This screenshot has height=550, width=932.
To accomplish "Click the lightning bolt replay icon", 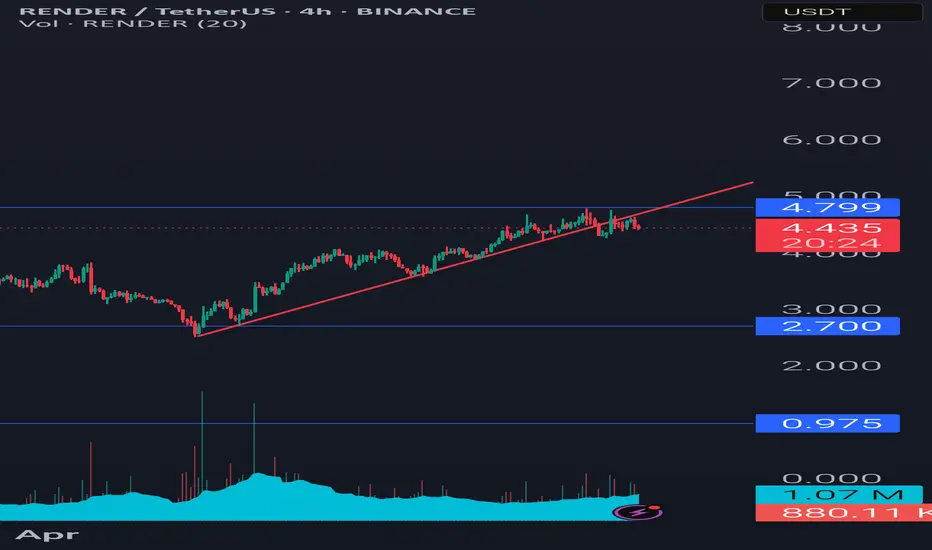I will click(637, 512).
